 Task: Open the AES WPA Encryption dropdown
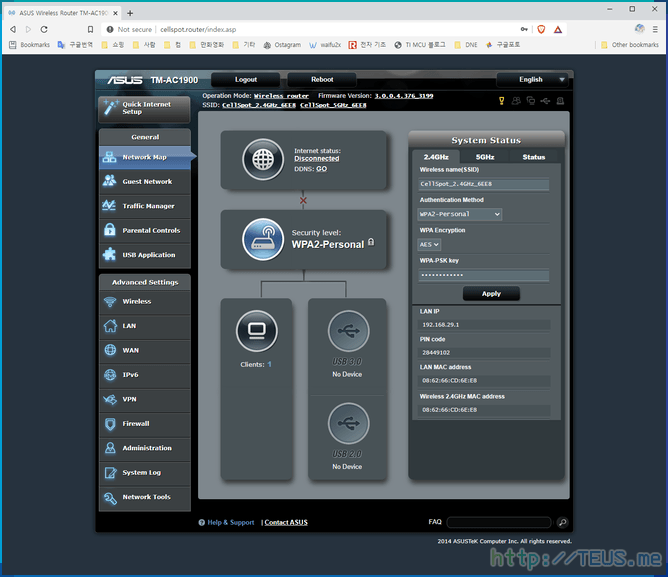pyautogui.click(x=429, y=245)
